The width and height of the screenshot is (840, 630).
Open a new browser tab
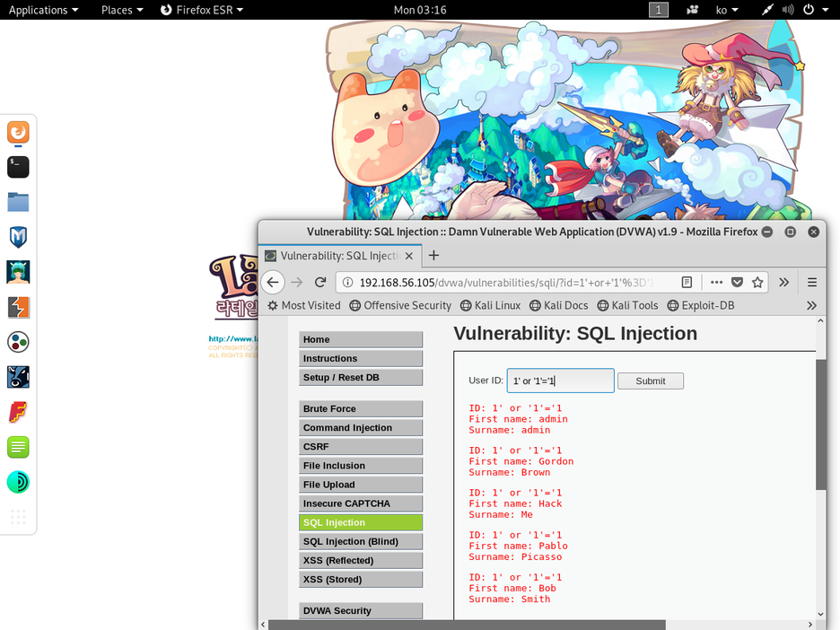click(x=434, y=256)
